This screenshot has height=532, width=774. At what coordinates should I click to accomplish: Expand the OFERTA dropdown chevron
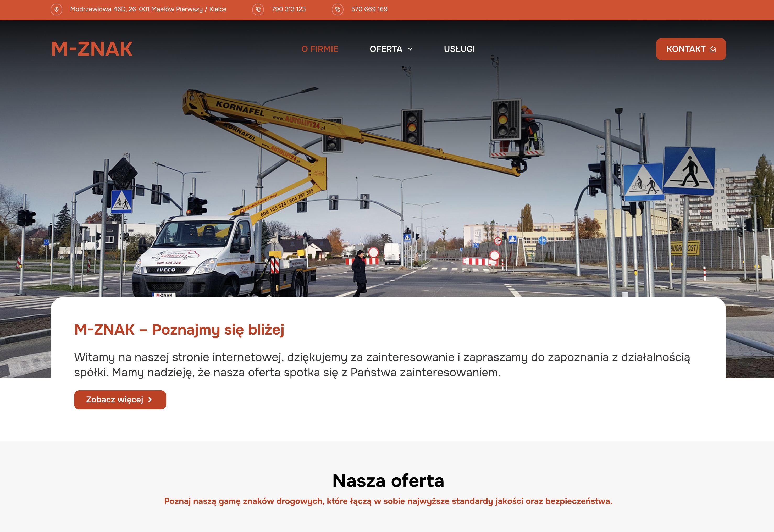[410, 49]
